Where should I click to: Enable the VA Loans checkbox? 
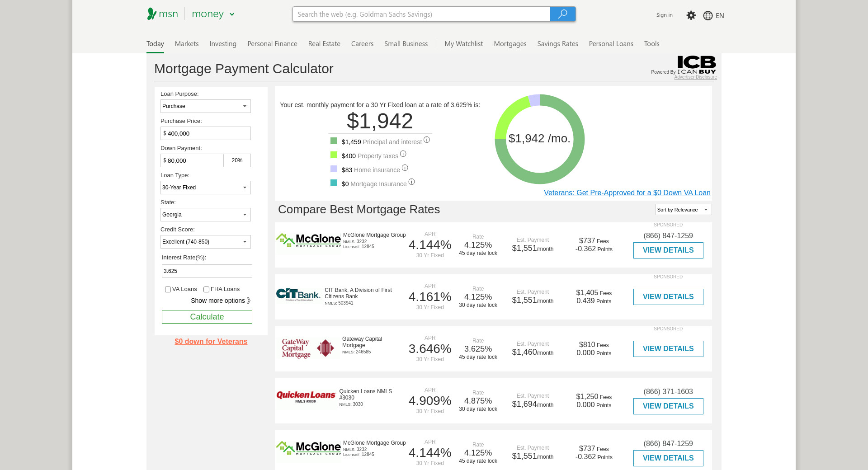tap(168, 290)
